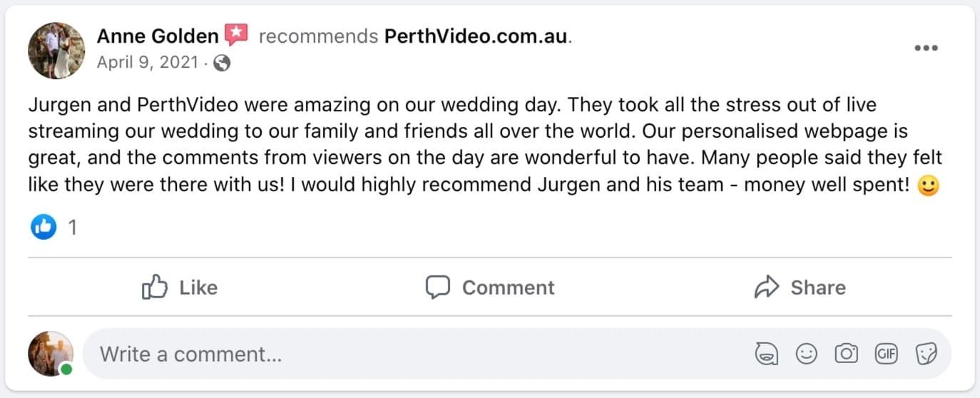Viewport: 980px width, 398px height.
Task: View who reacted via the count 1
Action: [x=72, y=228]
